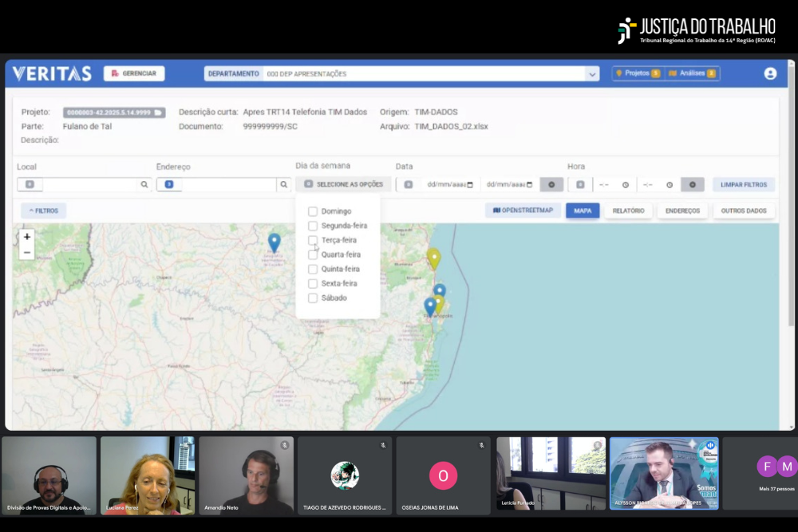Switch to the Relatório tab
This screenshot has height=532, width=798.
pos(629,211)
